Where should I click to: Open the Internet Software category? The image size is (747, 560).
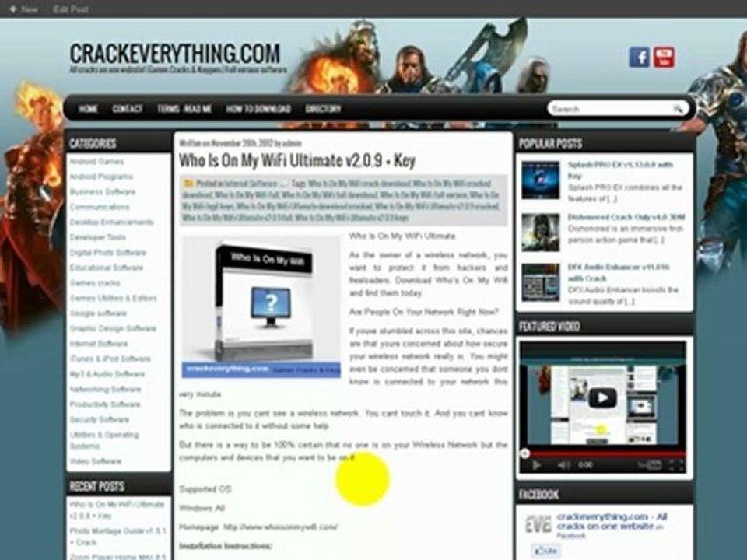pyautogui.click(x=99, y=344)
